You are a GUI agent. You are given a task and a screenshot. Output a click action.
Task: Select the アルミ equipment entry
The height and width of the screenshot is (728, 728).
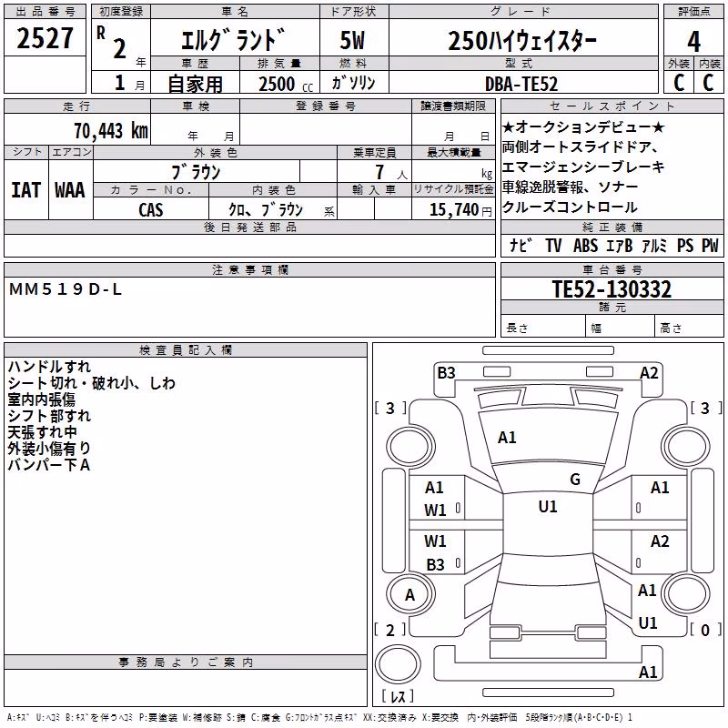tap(654, 245)
